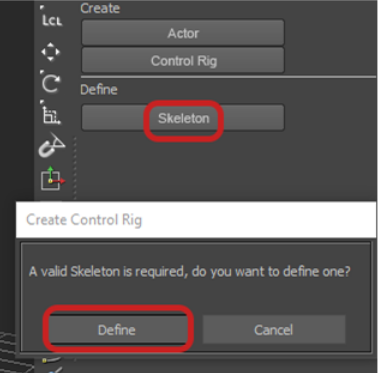Click the valid Skeleton required message text
Viewport: 378px width, 373px height.
point(190,272)
